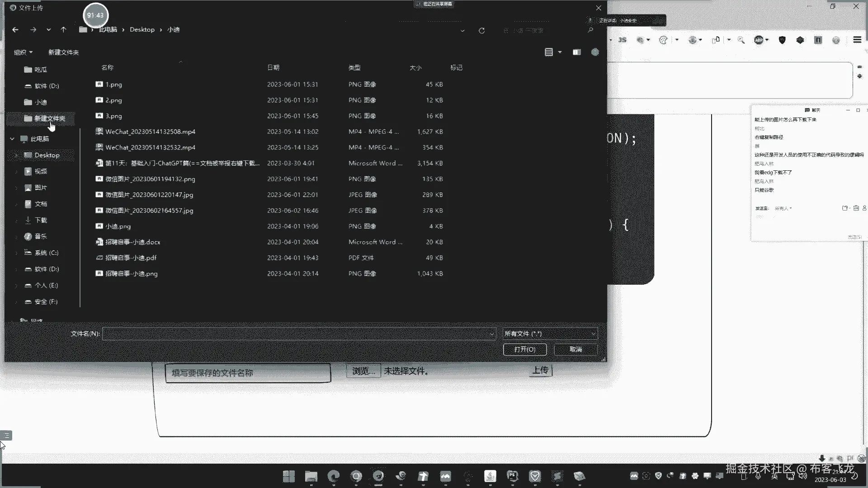Viewport: 868px width, 488px height.
Task: Expand the address bar history dropdown
Action: [462, 31]
